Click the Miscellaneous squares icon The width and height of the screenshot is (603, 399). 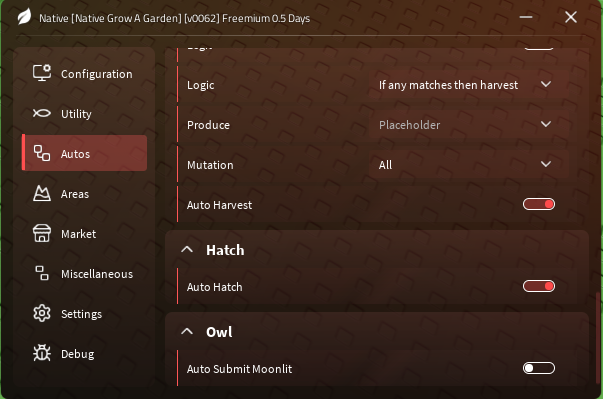(x=42, y=273)
